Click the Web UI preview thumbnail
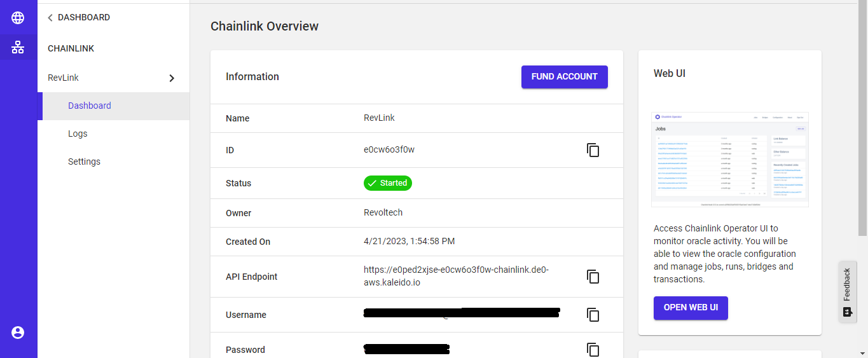Screen dimensions: 868x358 [730, 160]
